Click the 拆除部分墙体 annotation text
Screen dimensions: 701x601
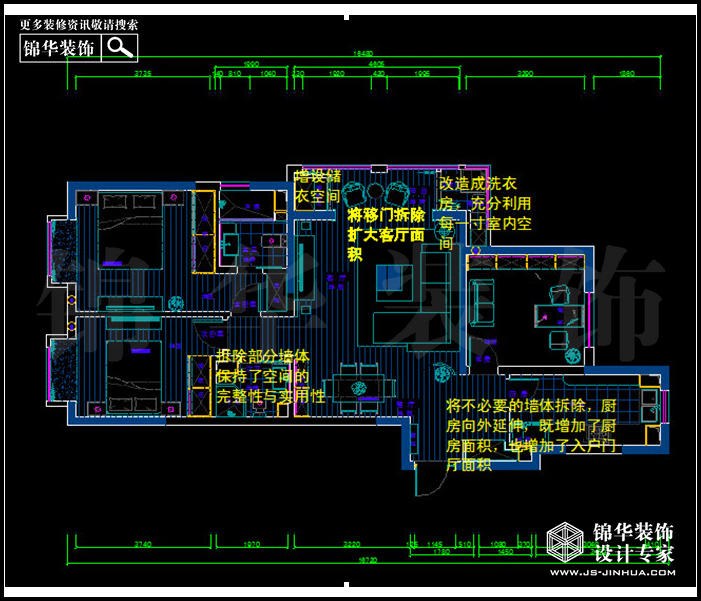click(x=270, y=375)
